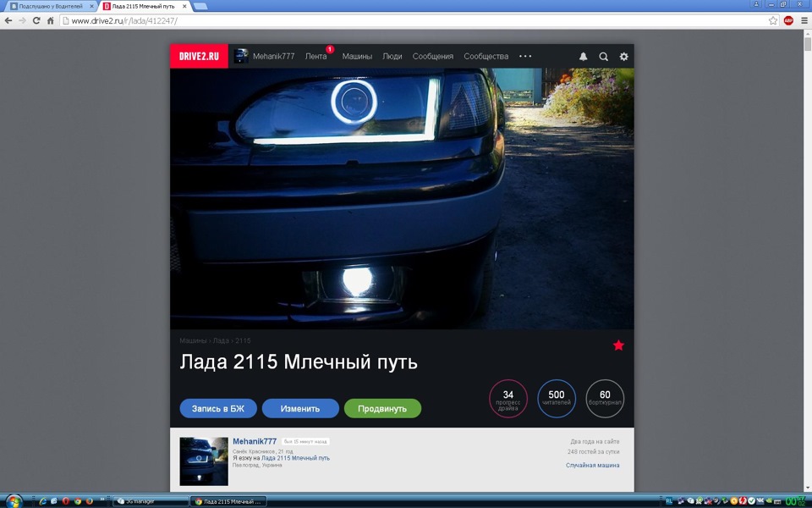The image size is (812, 508).
Task: Click the Случайная машина link
Action: (x=592, y=466)
